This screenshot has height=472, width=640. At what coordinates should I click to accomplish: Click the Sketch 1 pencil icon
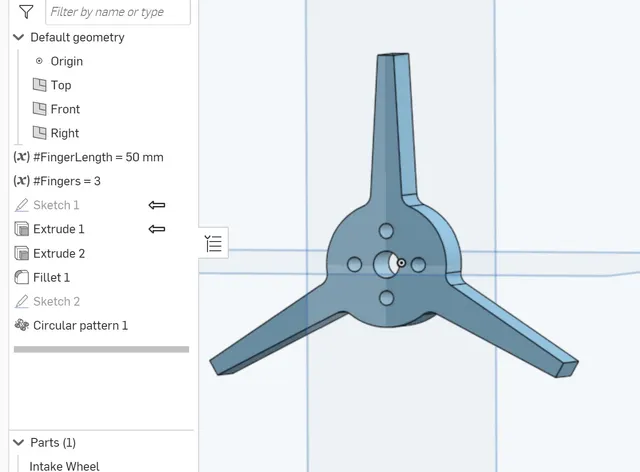21,205
